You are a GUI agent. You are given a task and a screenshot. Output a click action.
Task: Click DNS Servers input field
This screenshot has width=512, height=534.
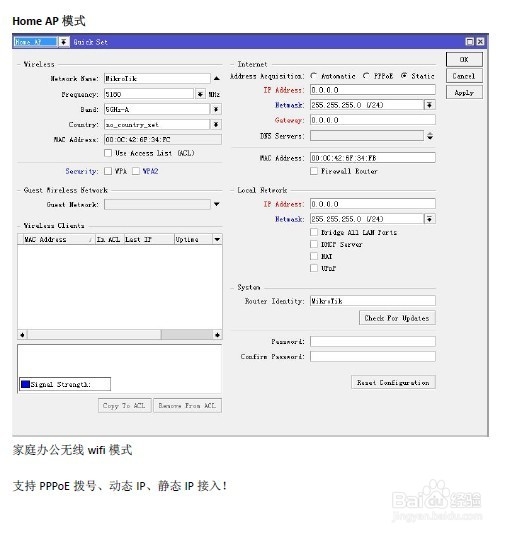tap(367, 136)
